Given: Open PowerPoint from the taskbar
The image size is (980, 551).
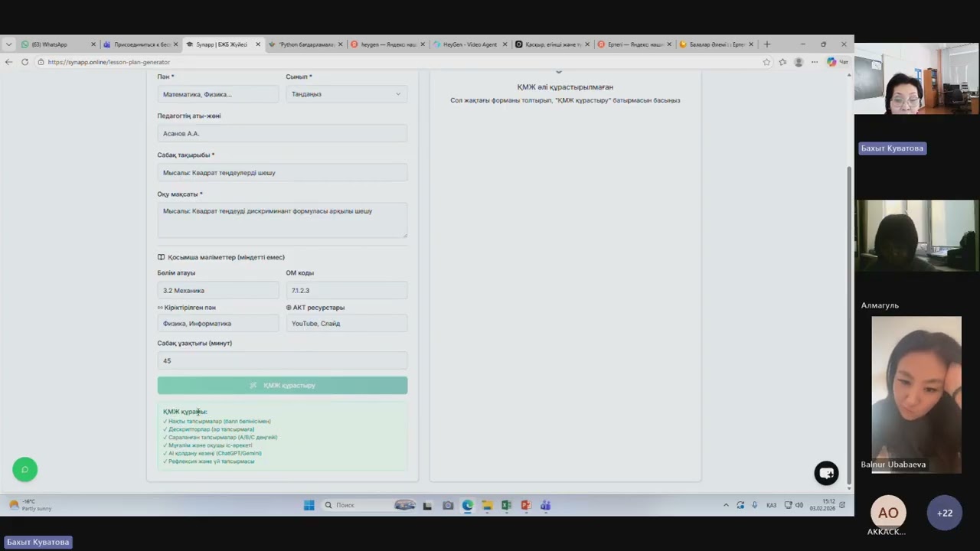Looking at the screenshot, I should [526, 505].
